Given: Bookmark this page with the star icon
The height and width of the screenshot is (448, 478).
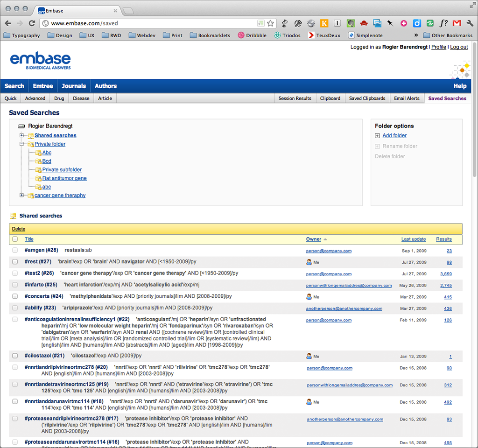Looking at the screenshot, I should tap(270, 23).
